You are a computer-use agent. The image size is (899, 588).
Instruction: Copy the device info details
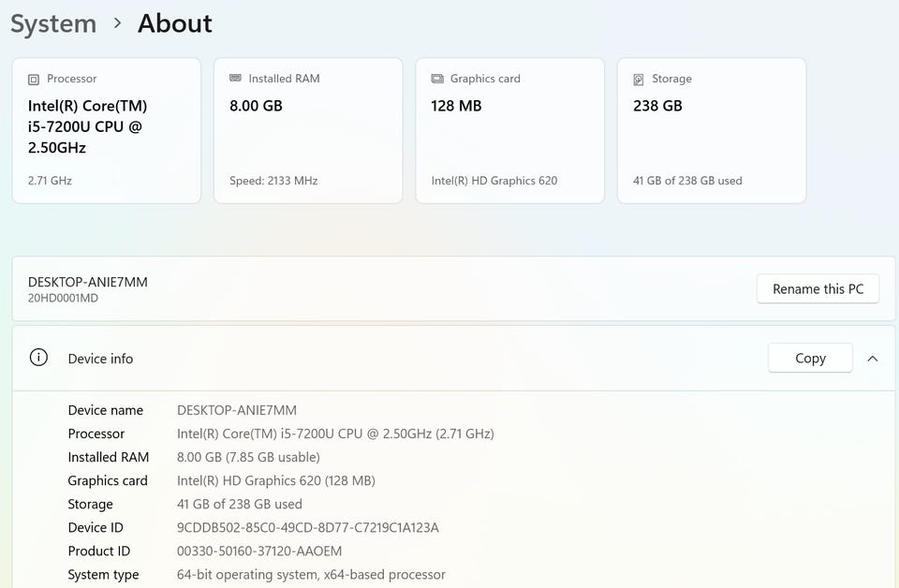click(810, 359)
